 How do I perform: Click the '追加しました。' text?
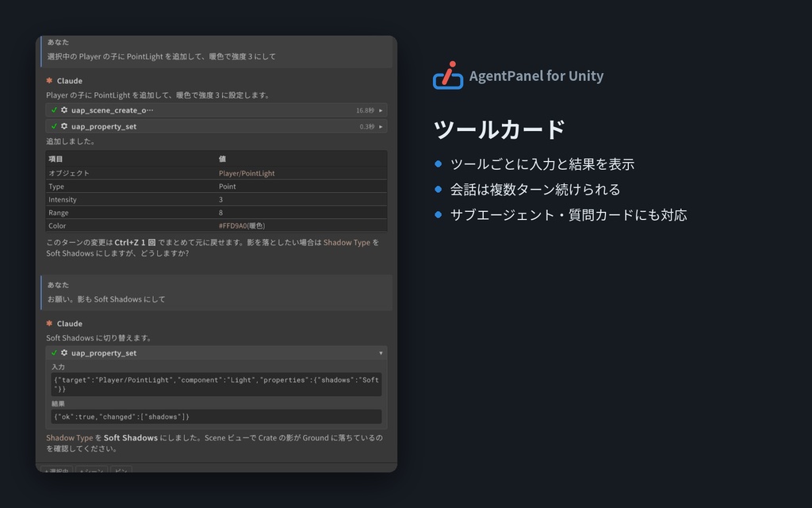pos(71,141)
